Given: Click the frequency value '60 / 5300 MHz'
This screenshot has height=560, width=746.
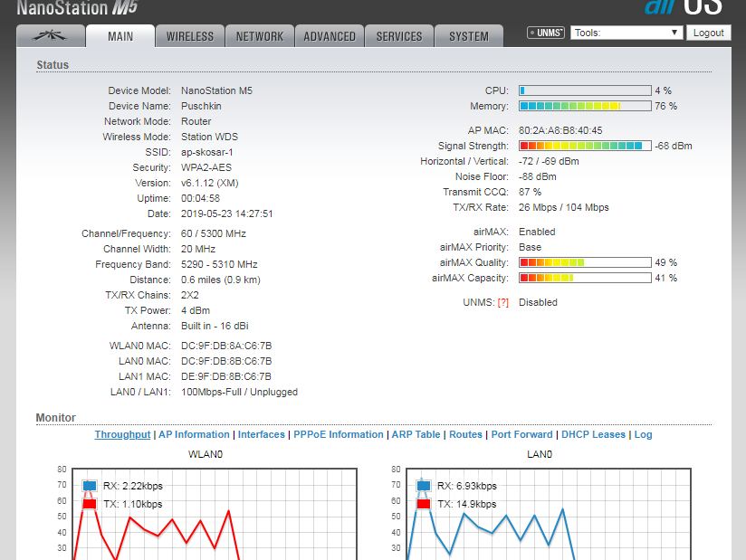Looking at the screenshot, I should [214, 233].
